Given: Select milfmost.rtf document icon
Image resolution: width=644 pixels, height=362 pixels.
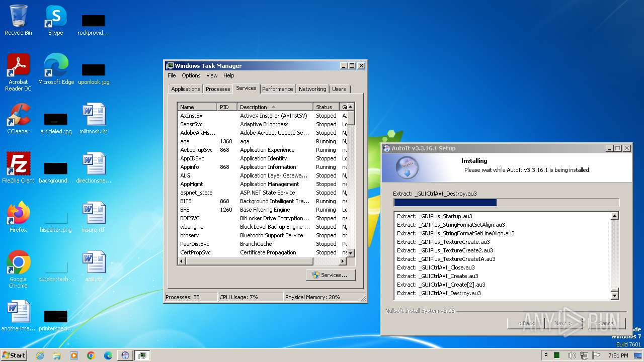Looking at the screenshot, I should click(x=94, y=119).
